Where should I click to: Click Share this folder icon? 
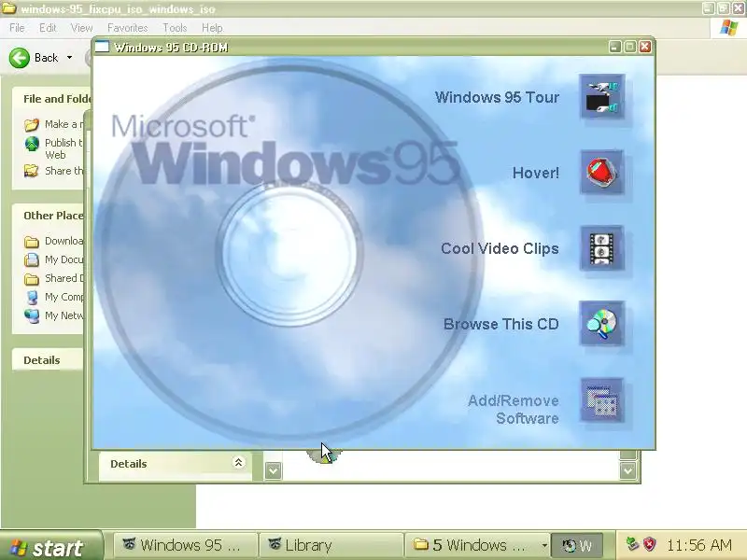(32, 171)
